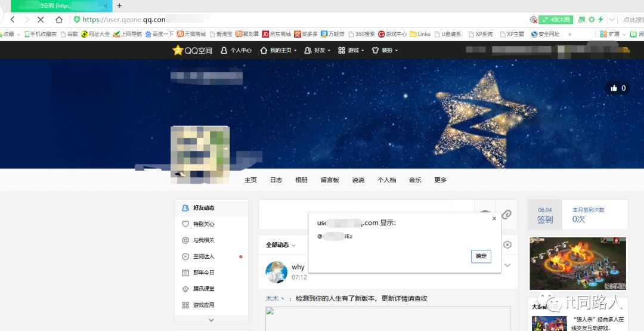This screenshot has height=331, width=644.
Task: Open the 扩展 extensions dropdown
Action: (613, 34)
